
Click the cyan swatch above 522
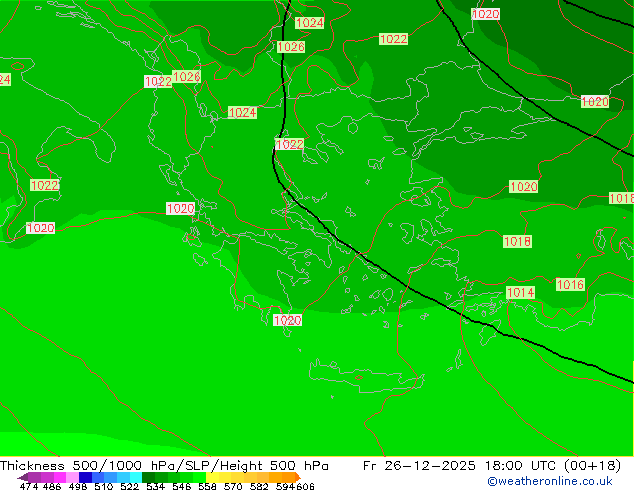136,477
